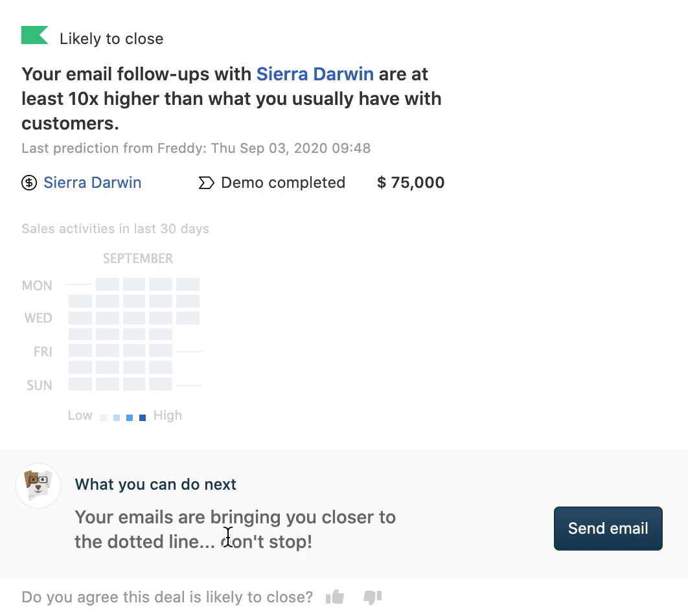Click the Demo completed stage label
The image size is (688, 616).
[x=283, y=183]
